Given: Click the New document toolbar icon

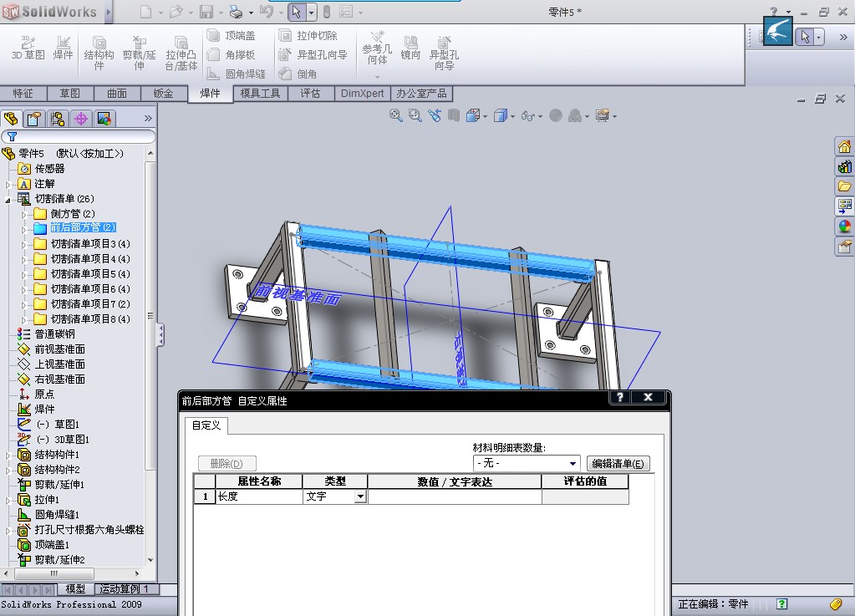Looking at the screenshot, I should pyautogui.click(x=145, y=12).
